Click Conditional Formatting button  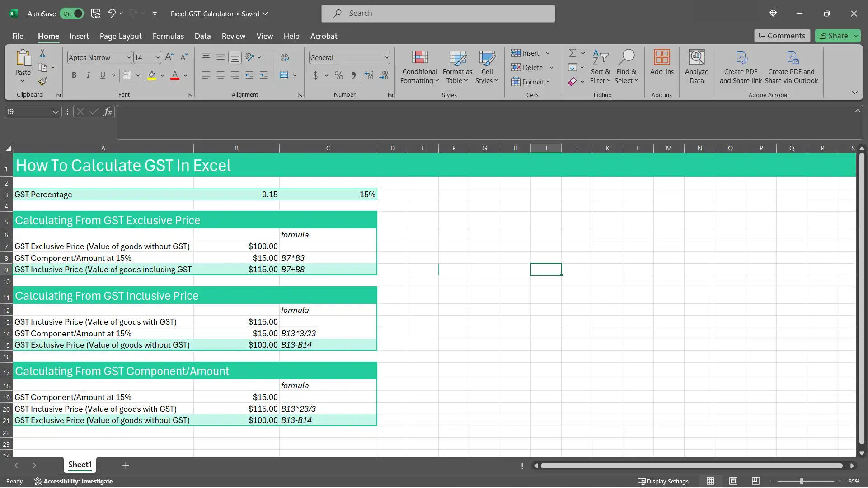(x=419, y=67)
